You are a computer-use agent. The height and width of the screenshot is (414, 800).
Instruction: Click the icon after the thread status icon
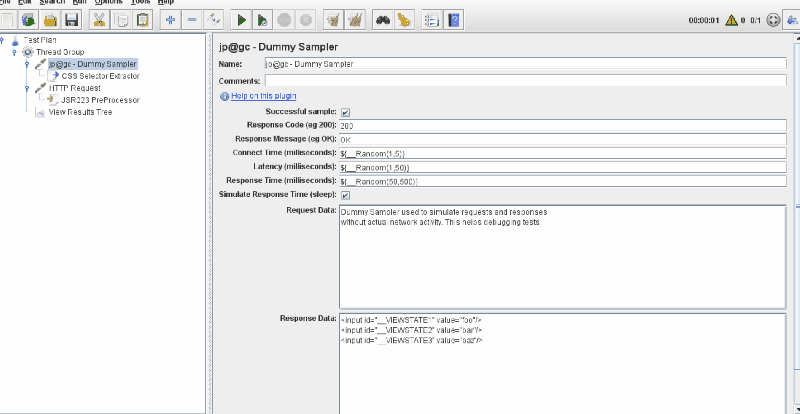coord(792,20)
